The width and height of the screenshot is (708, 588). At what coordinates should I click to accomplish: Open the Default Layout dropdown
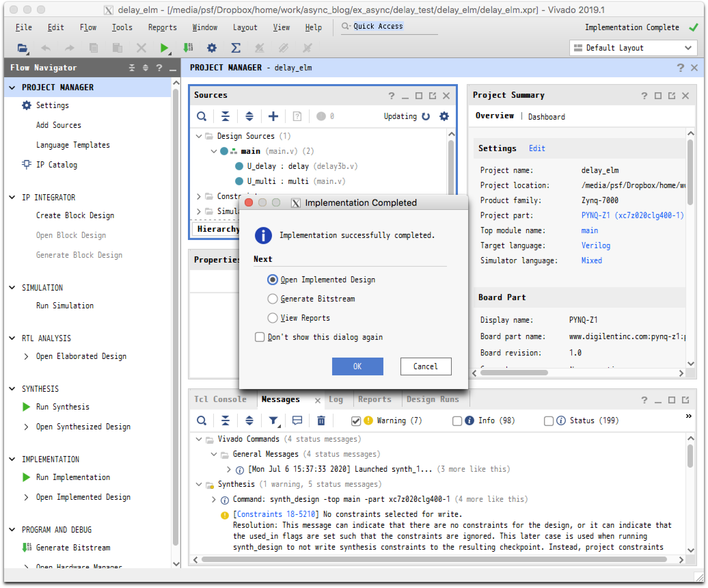[x=633, y=48]
